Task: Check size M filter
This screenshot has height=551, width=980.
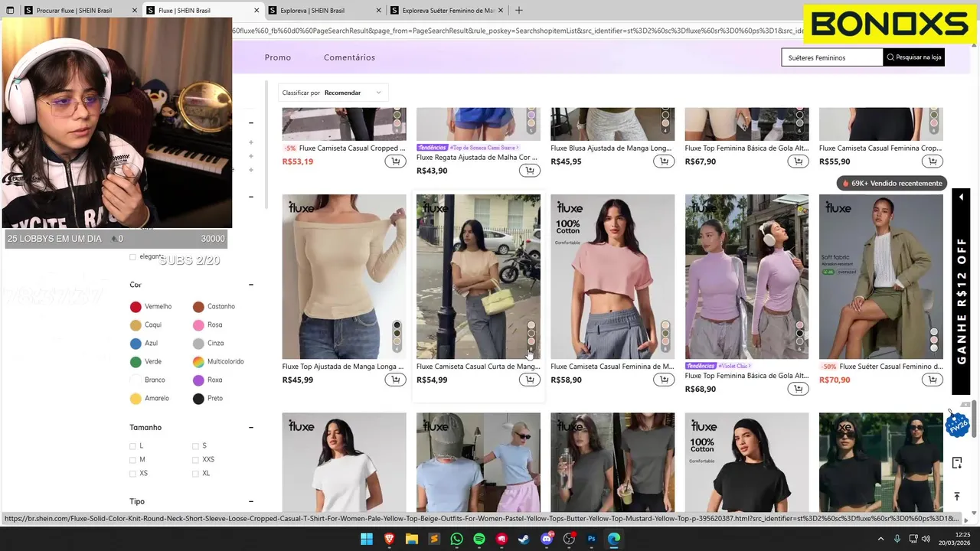Action: point(132,459)
